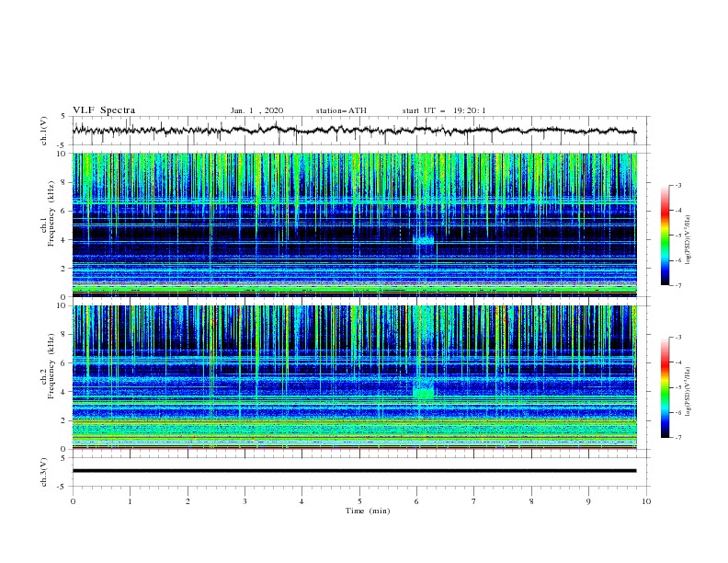Click the "-7" label on ch.2 color bar

tap(677, 438)
